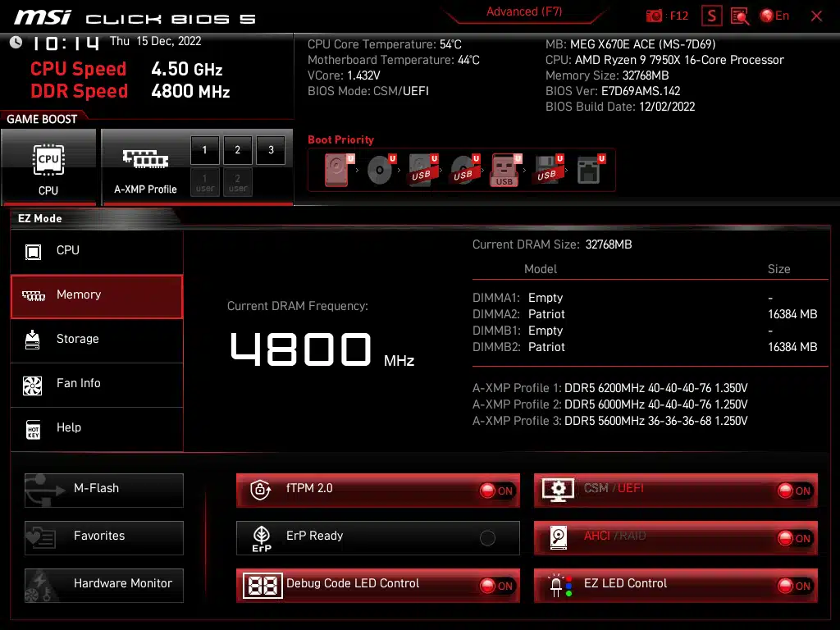Click the AHCI/RAID disk icon
This screenshot has width=840, height=630.
[558, 538]
